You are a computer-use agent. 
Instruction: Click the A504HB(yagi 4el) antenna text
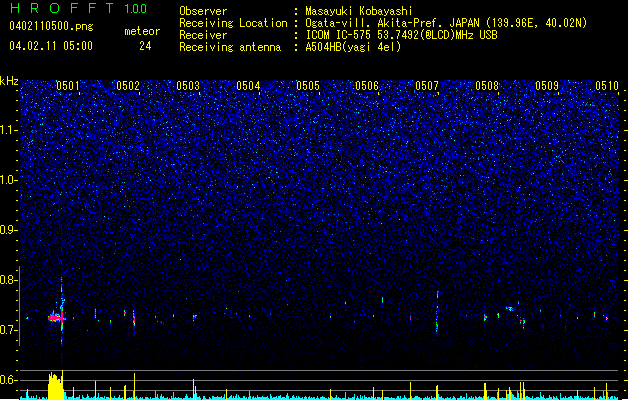pos(353,47)
